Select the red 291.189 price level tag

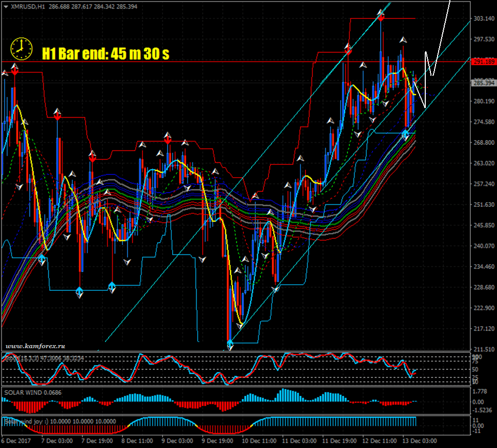click(484, 61)
